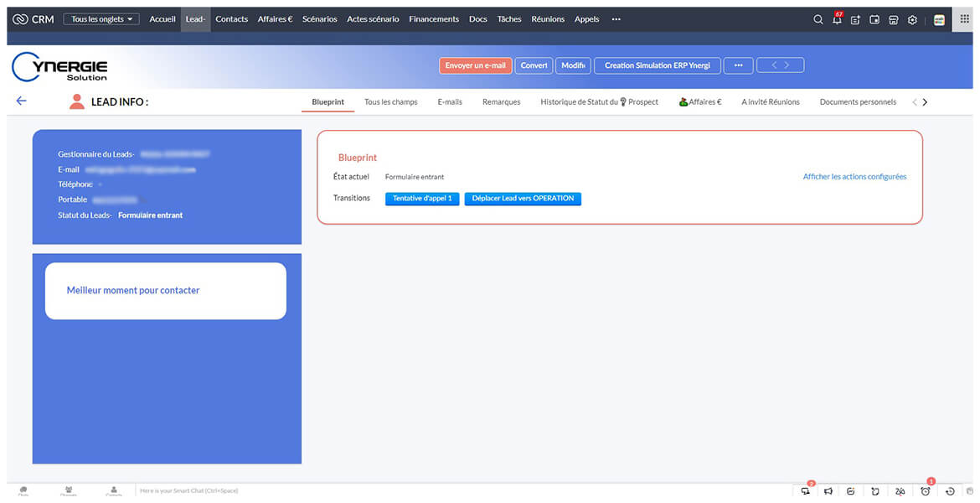Open the calendar icon in the top bar
Image resolution: width=980 pixels, height=503 pixels.
point(874,19)
